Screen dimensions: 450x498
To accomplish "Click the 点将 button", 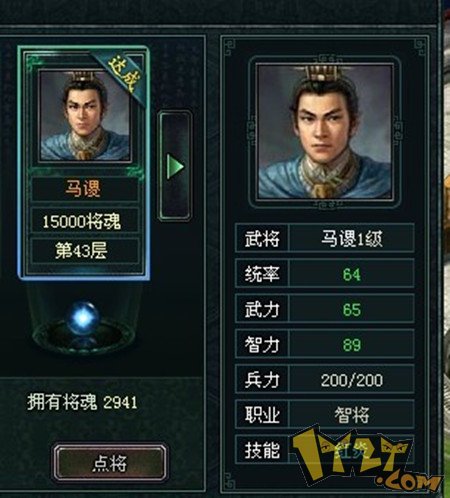I will point(110,463).
